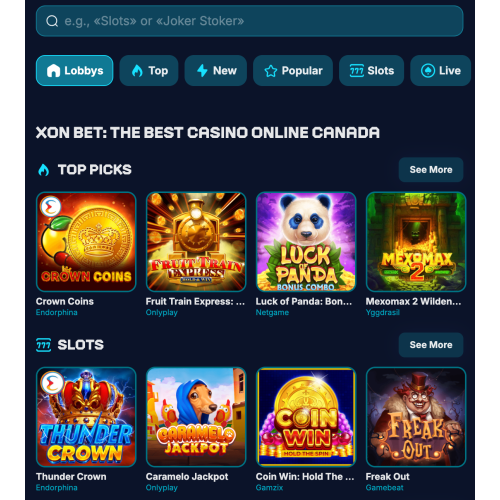Viewport: 500px width, 500px height.
Task: Click the search magnifier icon
Action: point(52,21)
